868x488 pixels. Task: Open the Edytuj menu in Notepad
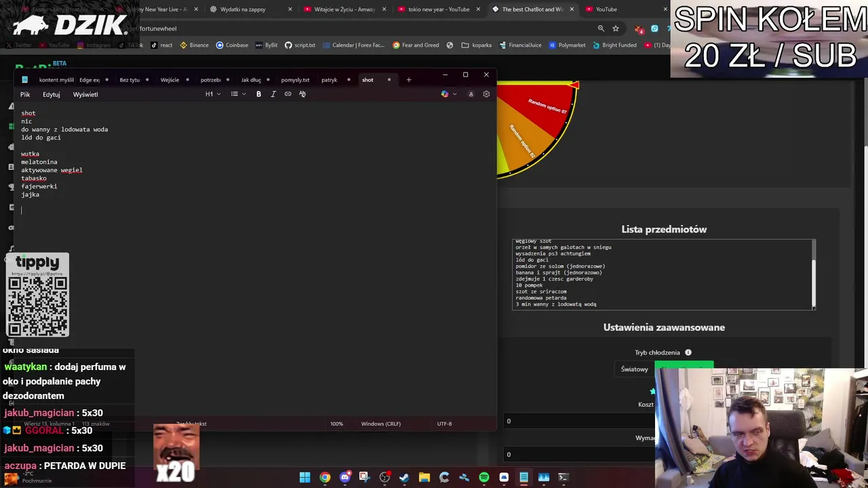(52, 94)
